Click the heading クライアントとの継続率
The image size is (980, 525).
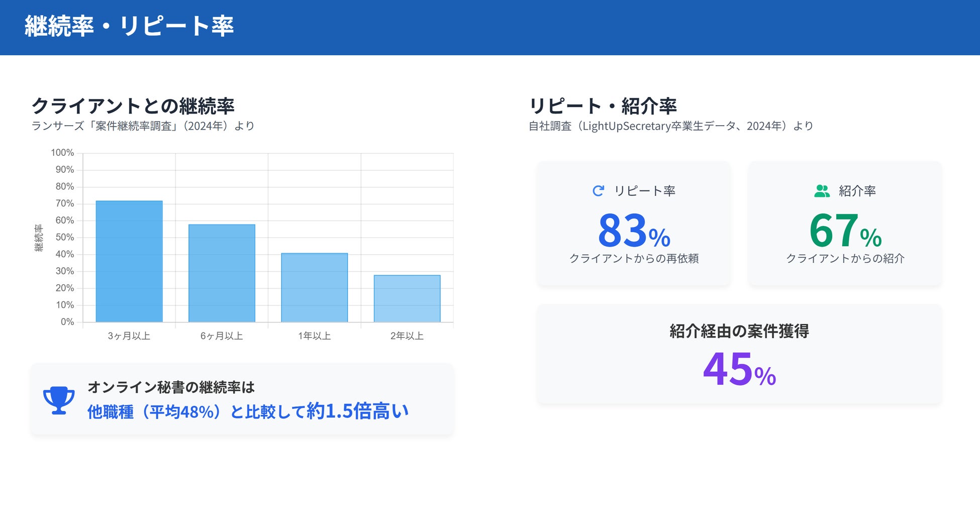[133, 106]
